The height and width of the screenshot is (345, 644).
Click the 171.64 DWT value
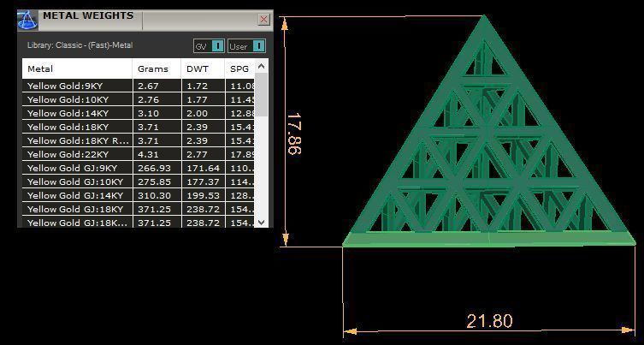pos(203,168)
